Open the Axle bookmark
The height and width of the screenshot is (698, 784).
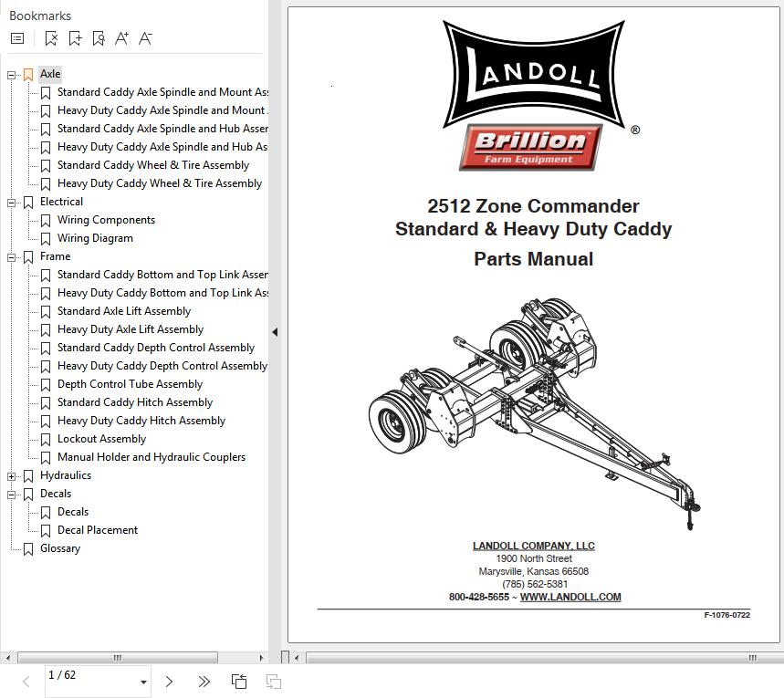coord(50,74)
